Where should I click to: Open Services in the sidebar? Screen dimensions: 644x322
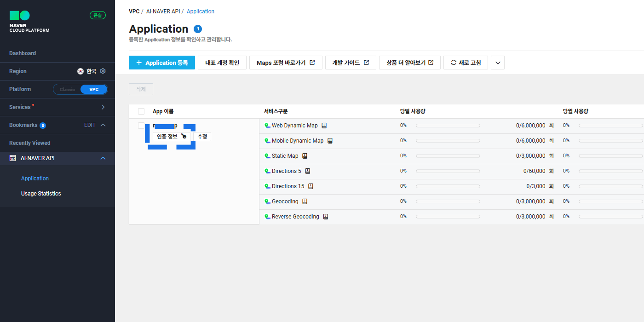pos(20,107)
